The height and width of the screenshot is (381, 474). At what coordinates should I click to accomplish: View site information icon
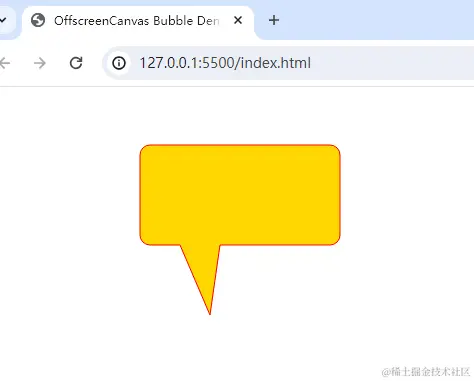(119, 63)
